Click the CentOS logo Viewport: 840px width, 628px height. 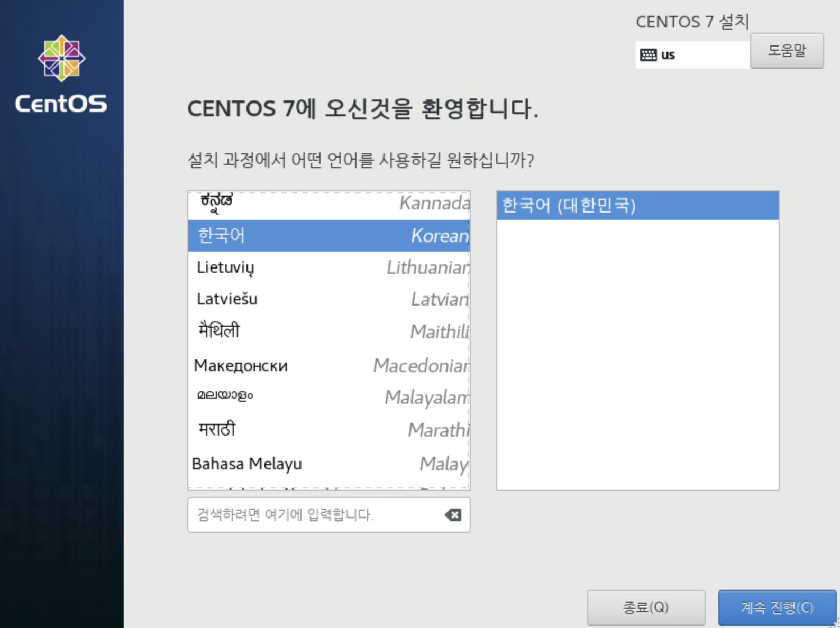point(61,74)
